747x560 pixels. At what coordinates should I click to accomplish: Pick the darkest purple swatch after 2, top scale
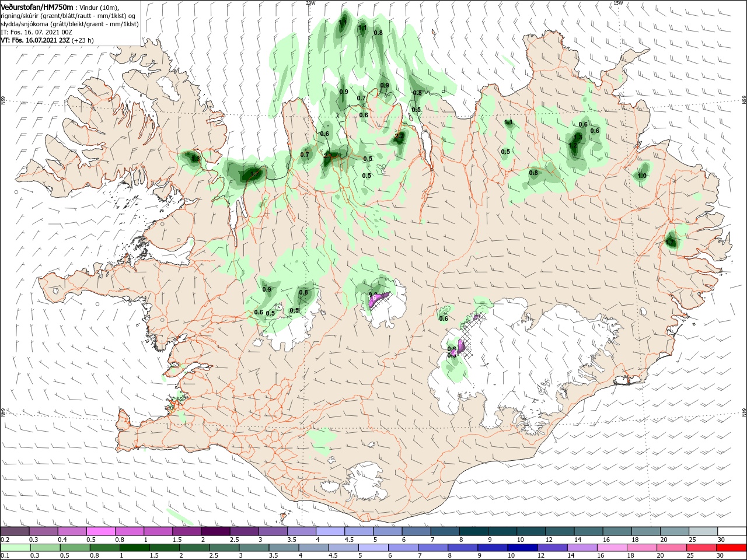point(215,531)
